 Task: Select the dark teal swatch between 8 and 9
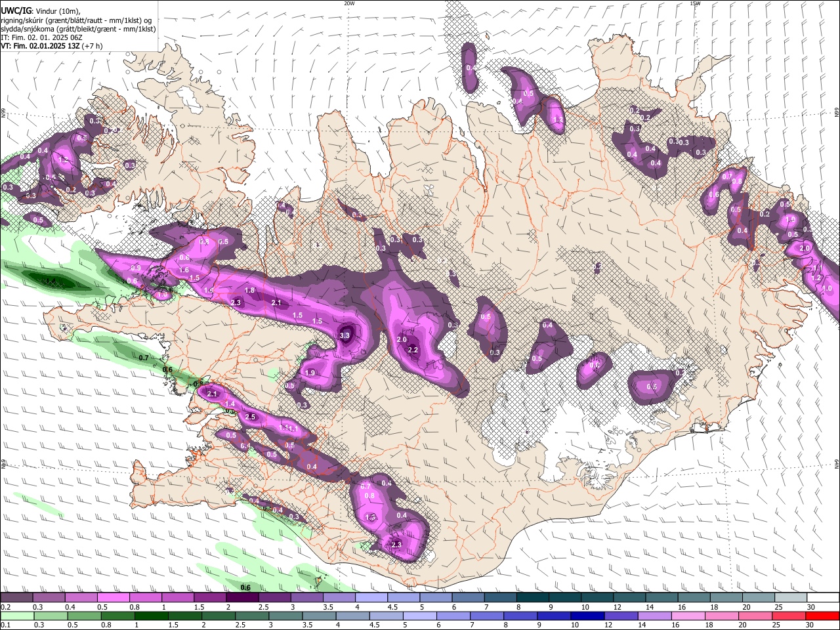tap(532, 597)
